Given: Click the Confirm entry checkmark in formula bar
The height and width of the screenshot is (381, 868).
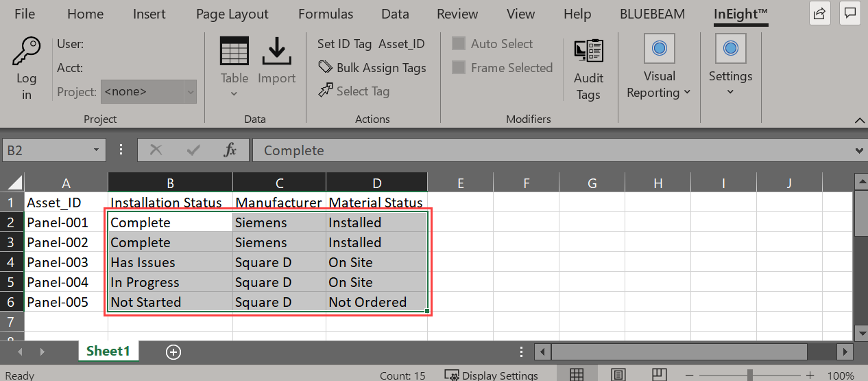Looking at the screenshot, I should 193,150.
